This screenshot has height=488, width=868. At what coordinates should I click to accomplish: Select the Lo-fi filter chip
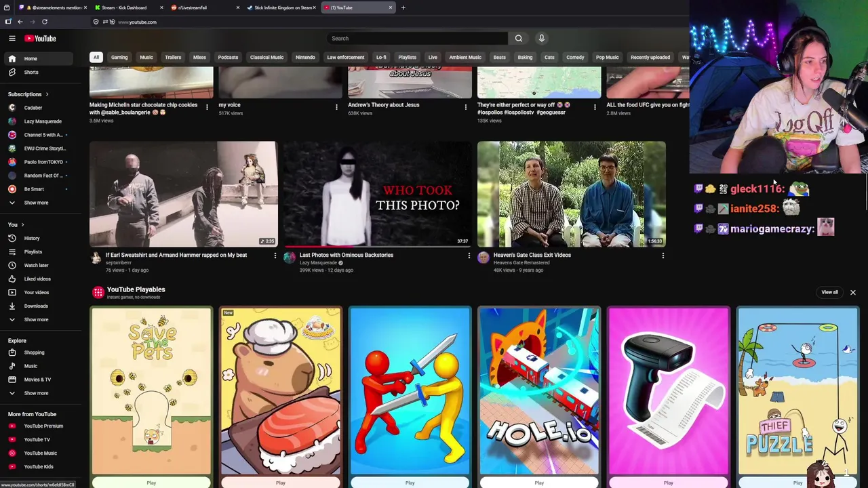[381, 58]
